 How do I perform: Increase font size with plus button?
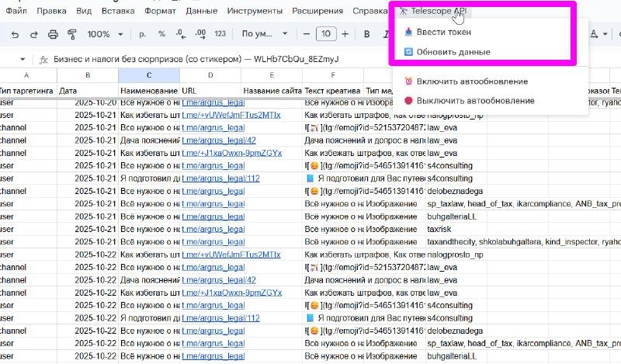(345, 34)
